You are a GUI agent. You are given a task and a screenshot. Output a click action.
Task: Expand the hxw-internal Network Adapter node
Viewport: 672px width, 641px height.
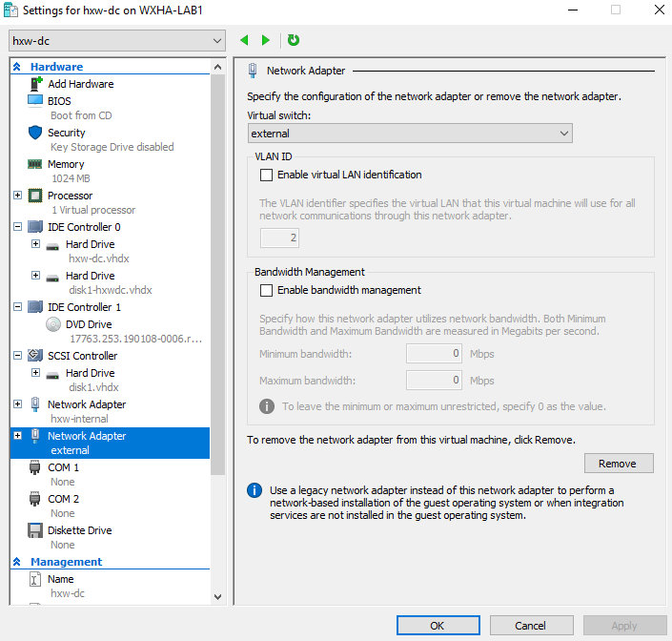(x=17, y=403)
